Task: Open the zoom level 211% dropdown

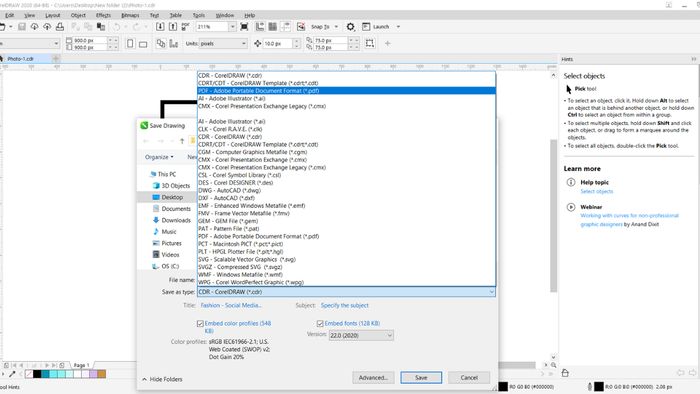Action: tap(232, 27)
